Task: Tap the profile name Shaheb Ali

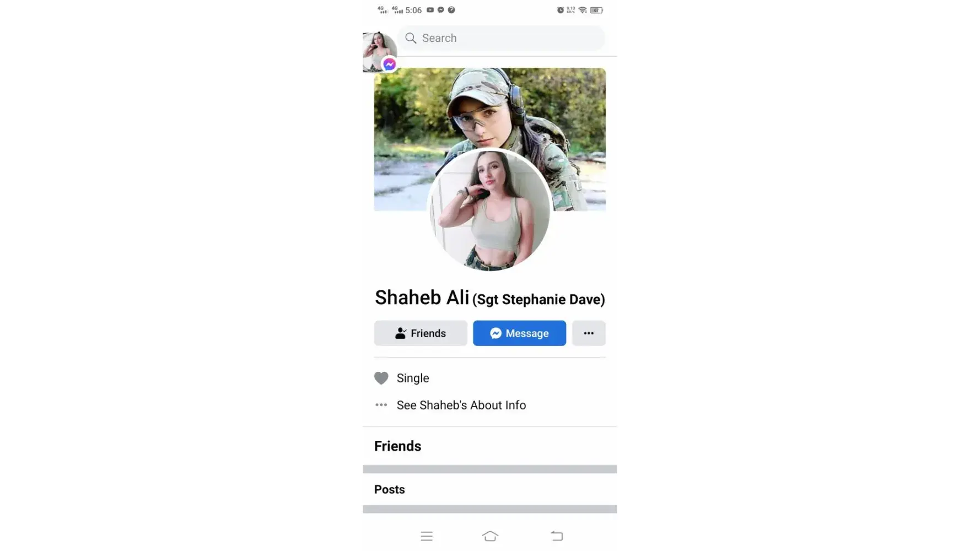Action: pyautogui.click(x=422, y=298)
